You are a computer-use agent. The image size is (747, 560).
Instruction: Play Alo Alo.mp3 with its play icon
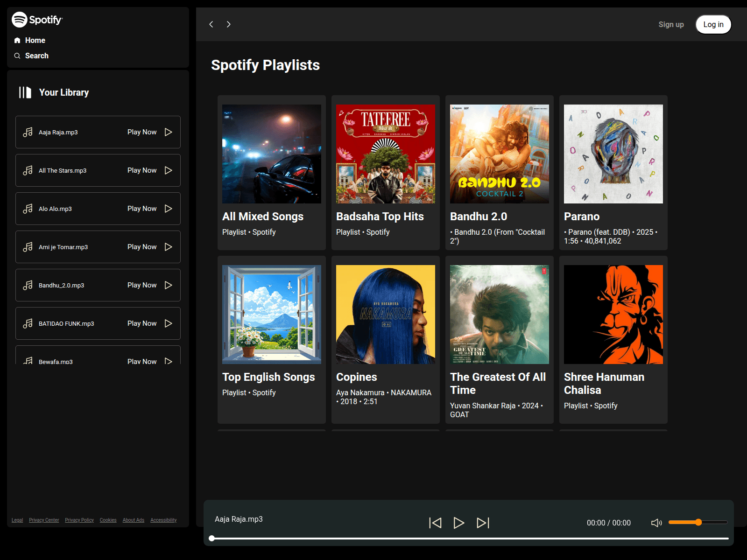coord(169,209)
